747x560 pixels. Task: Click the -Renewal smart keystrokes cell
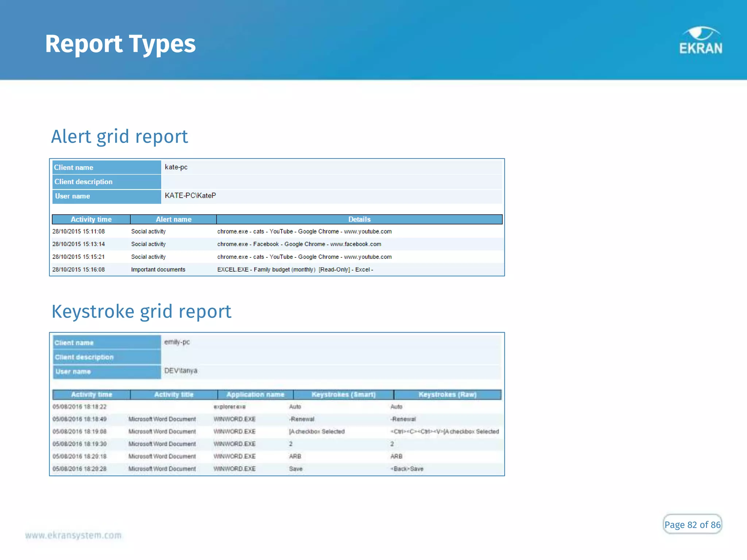[x=302, y=419]
